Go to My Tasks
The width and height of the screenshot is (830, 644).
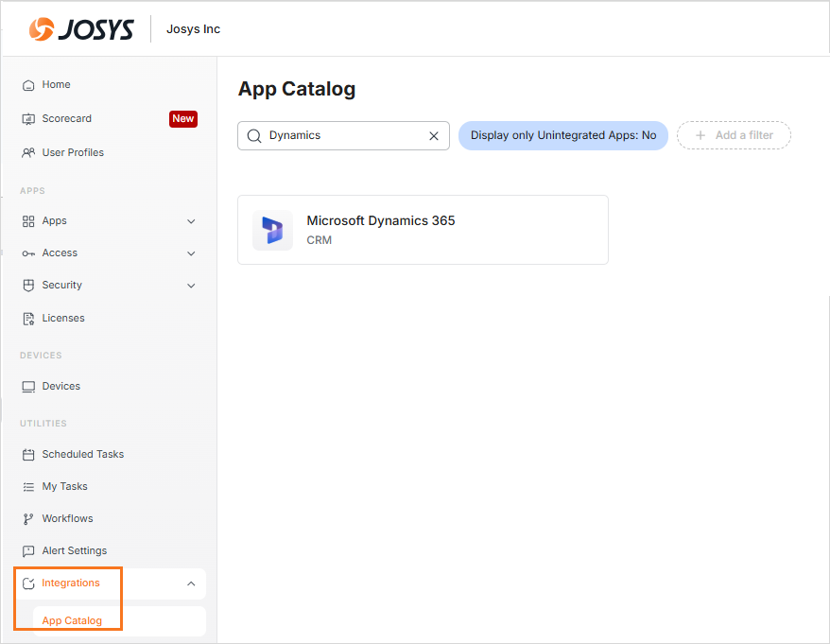click(x=64, y=487)
